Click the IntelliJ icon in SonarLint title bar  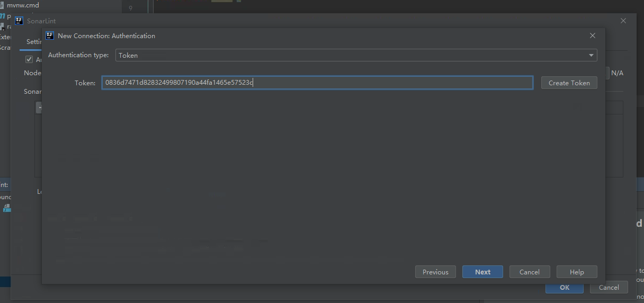pyautogui.click(x=19, y=21)
